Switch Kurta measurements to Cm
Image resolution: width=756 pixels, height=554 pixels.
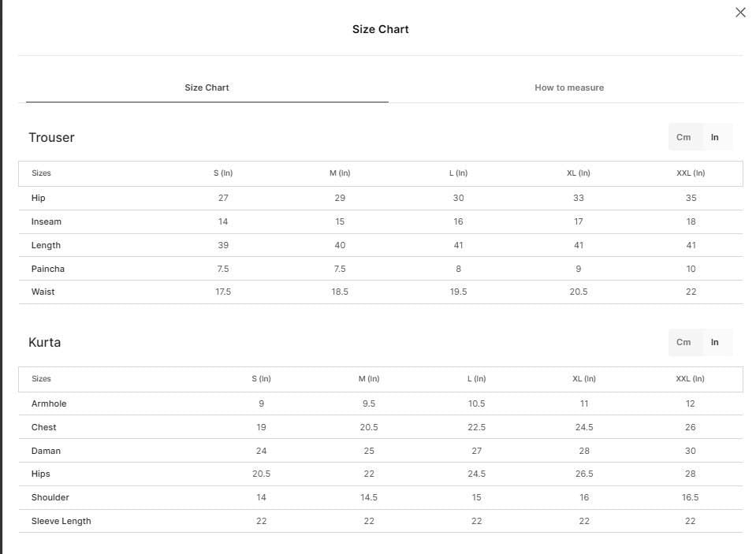click(x=683, y=342)
